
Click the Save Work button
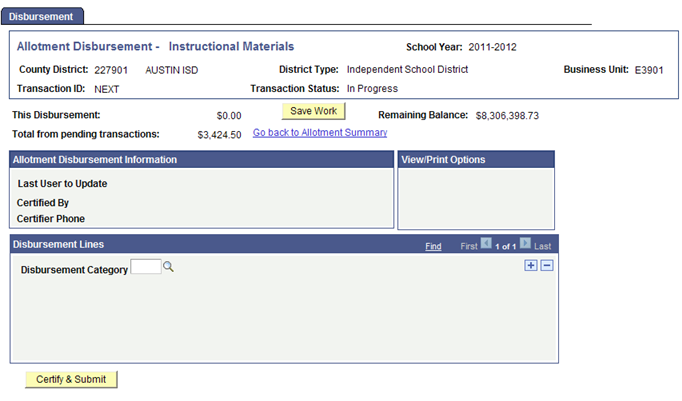pos(314,111)
